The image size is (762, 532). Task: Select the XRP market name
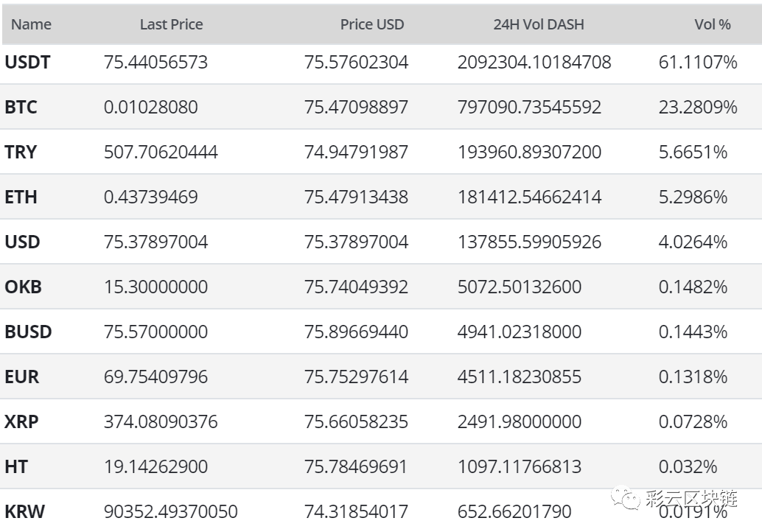pyautogui.click(x=21, y=421)
